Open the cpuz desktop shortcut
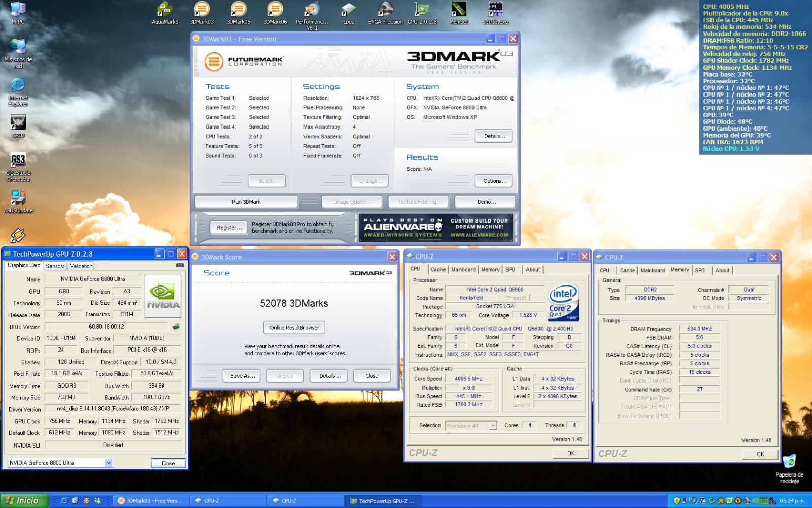 (x=349, y=13)
